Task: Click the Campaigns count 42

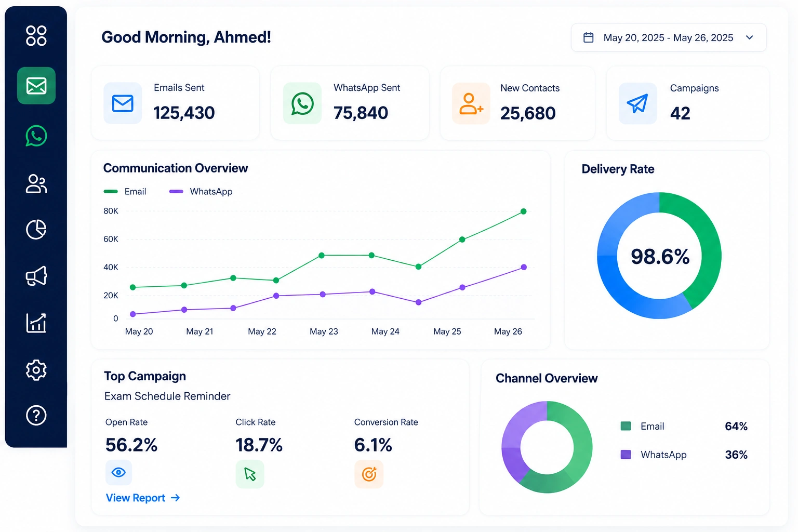Action: point(680,113)
